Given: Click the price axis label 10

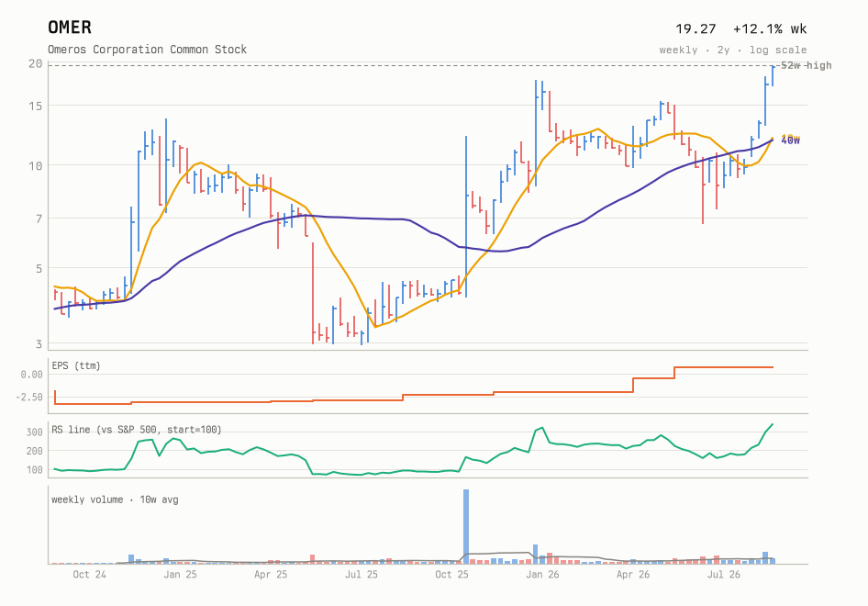Looking at the screenshot, I should coord(36,165).
